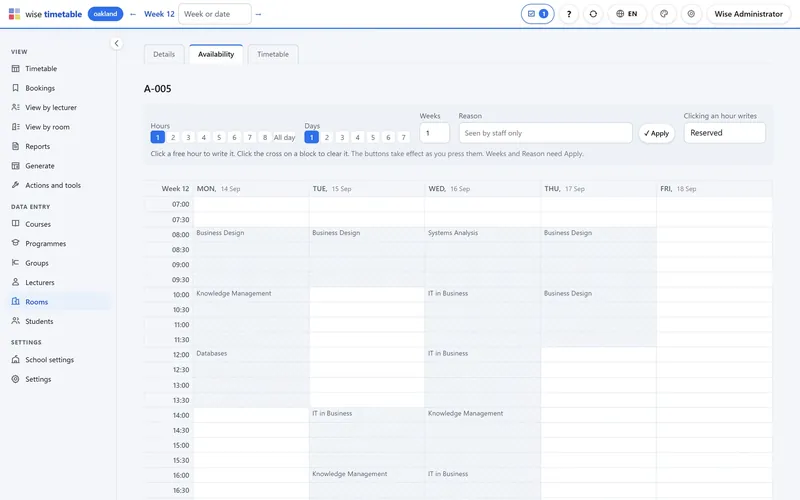Click Wednesday Knowledge Management block at 14:00

[x=482, y=438]
